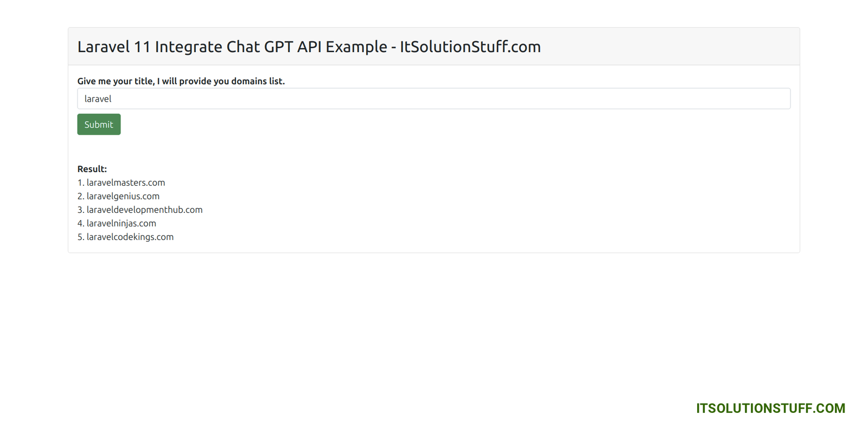Focus the title input field containing laravel
Viewport: 868px width, 422px height.
point(433,99)
